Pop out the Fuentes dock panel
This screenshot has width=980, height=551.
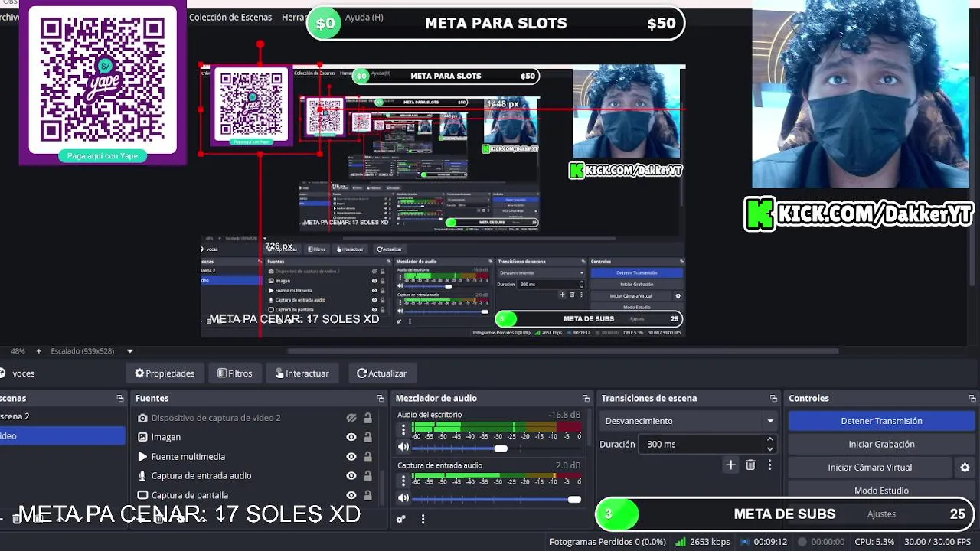click(x=381, y=399)
